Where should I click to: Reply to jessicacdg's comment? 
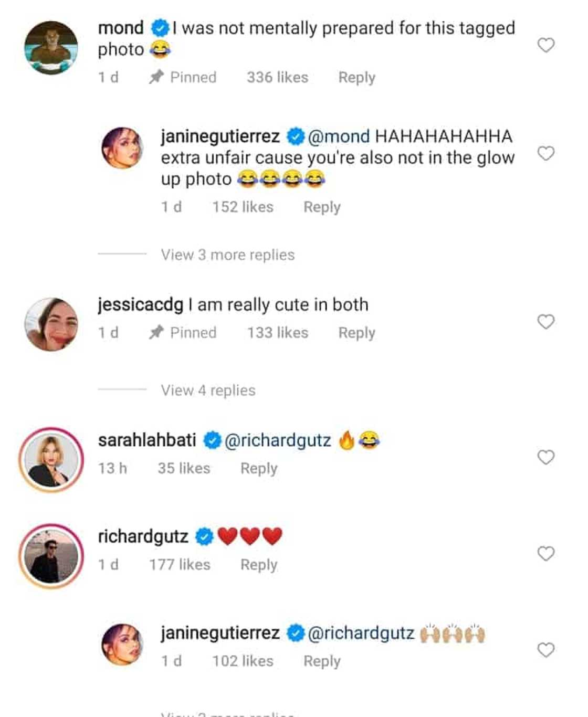[356, 333]
